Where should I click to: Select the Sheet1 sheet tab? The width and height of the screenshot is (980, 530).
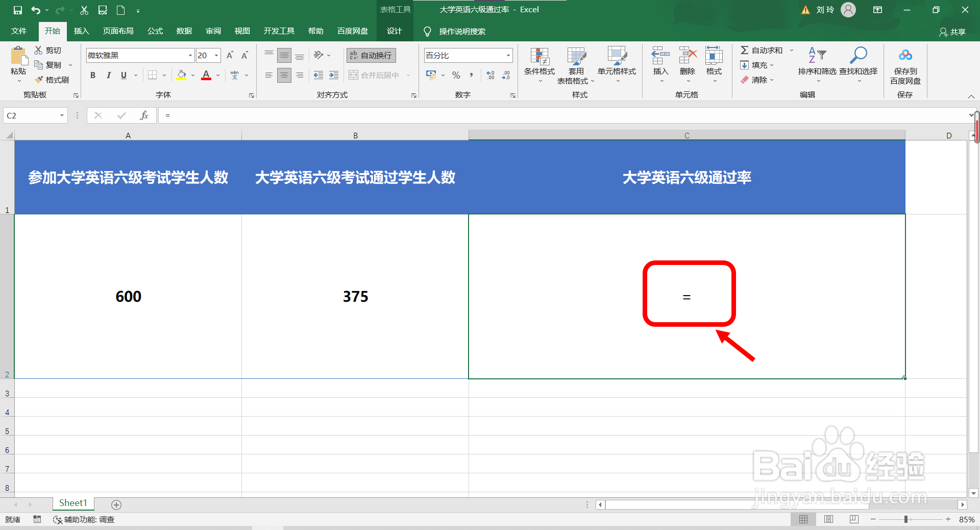(73, 503)
